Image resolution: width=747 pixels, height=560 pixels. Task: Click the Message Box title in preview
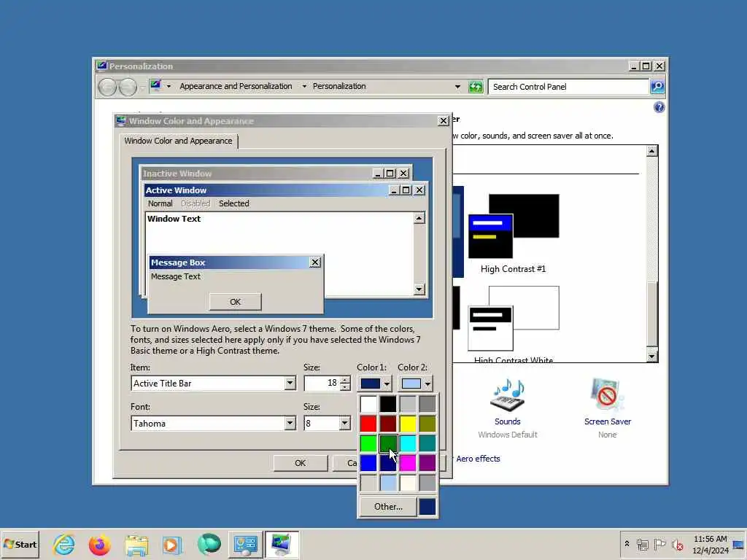178,262
